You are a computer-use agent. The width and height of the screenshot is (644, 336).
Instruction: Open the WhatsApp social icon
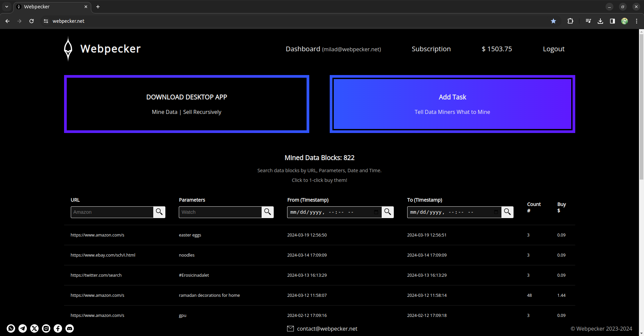click(11, 328)
